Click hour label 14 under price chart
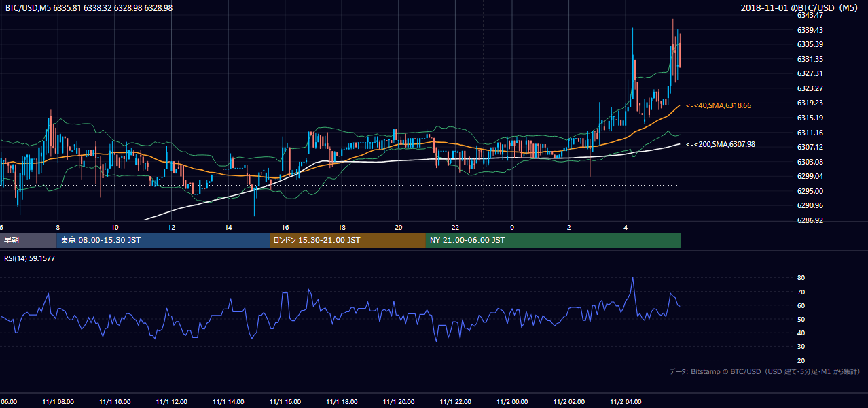Image resolution: width=868 pixels, height=408 pixels. [x=228, y=227]
